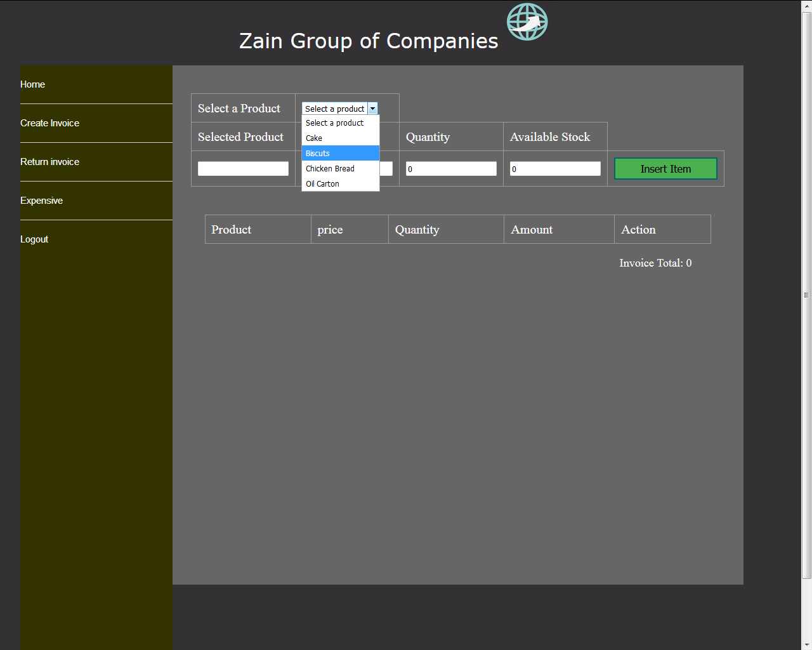Click the 'Invoice Total: 0' text
The height and width of the screenshot is (650, 812).
(655, 263)
